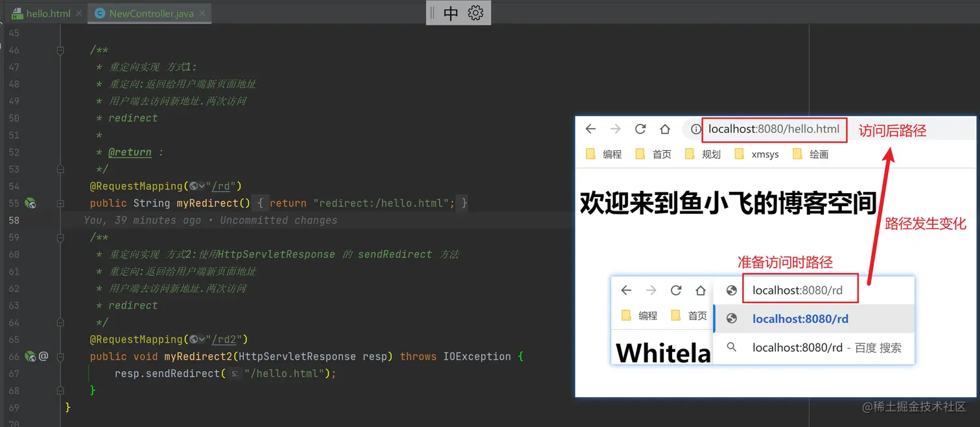Image resolution: width=980 pixels, height=427 pixels.
Task: Collapse the Javadoc comment starting at line 59
Action: (60, 237)
